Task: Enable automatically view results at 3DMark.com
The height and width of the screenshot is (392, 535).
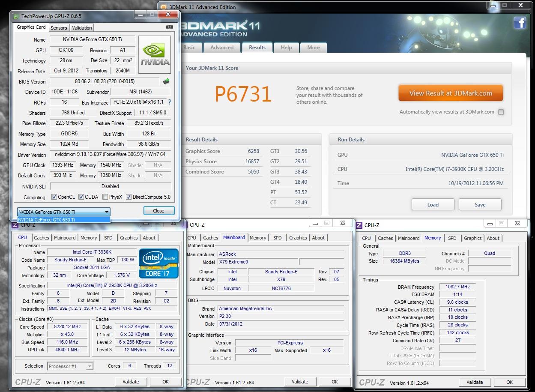Action: pos(501,112)
